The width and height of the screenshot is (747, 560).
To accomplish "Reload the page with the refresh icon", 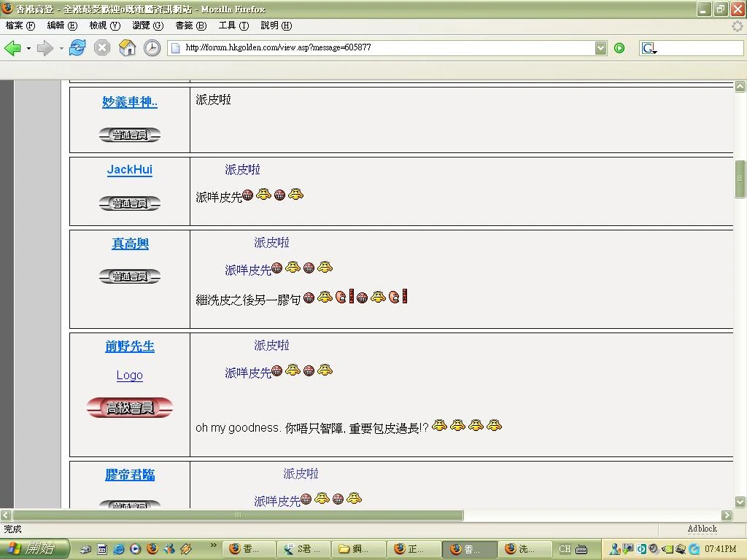I will click(x=77, y=47).
